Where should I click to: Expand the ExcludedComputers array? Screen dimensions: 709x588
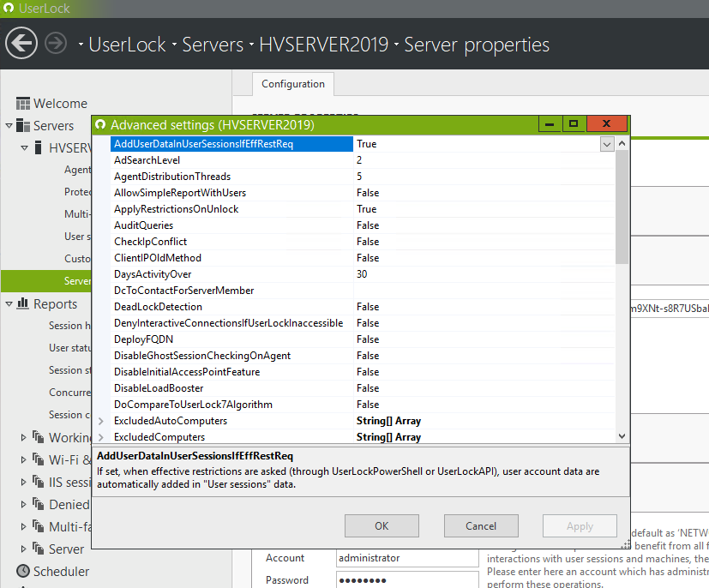101,437
